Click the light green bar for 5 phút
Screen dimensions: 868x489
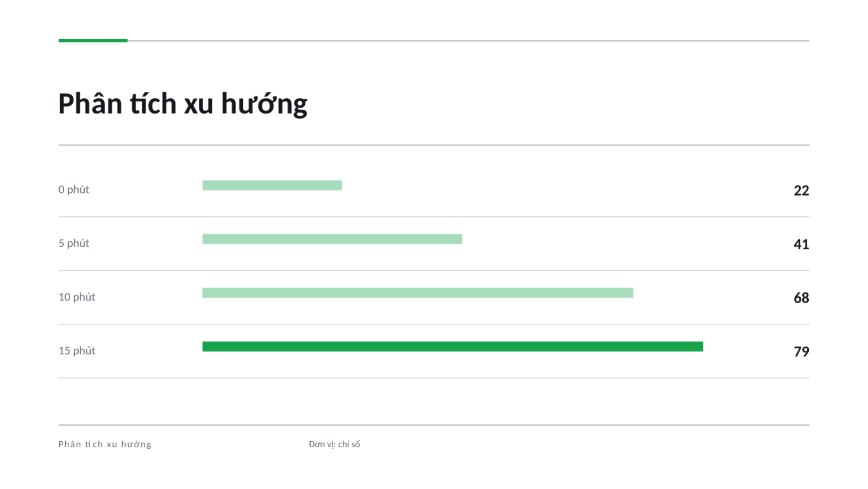pos(332,239)
